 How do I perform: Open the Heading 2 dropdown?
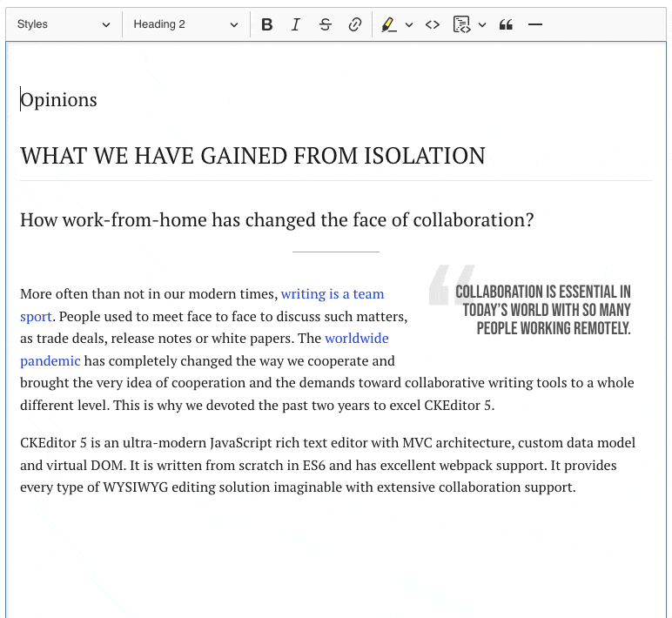click(185, 24)
